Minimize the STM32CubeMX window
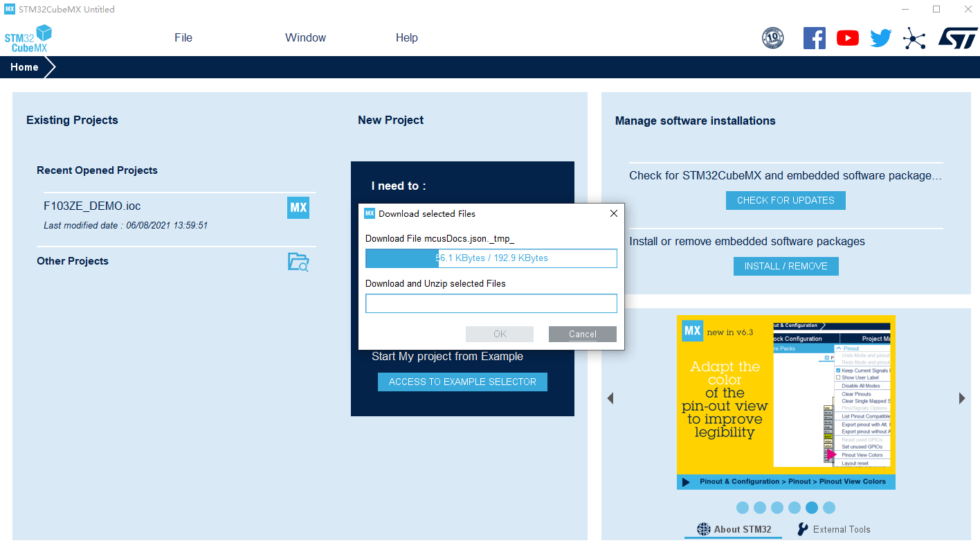 pyautogui.click(x=905, y=9)
